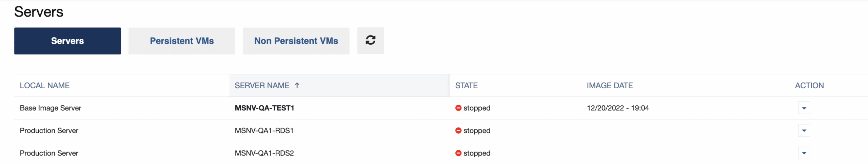Sort by the Local Name column header

coord(45,86)
